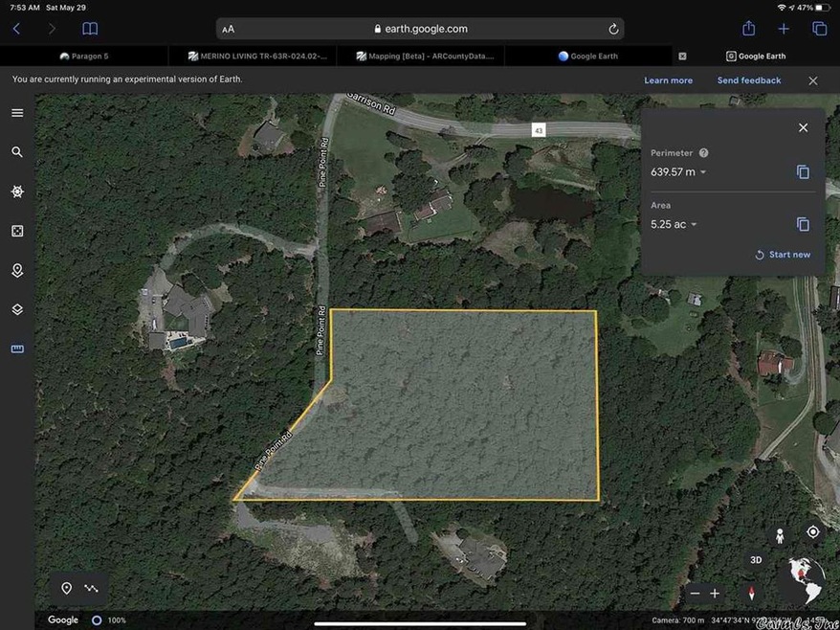Open Learn more about experimental Earth

click(668, 79)
